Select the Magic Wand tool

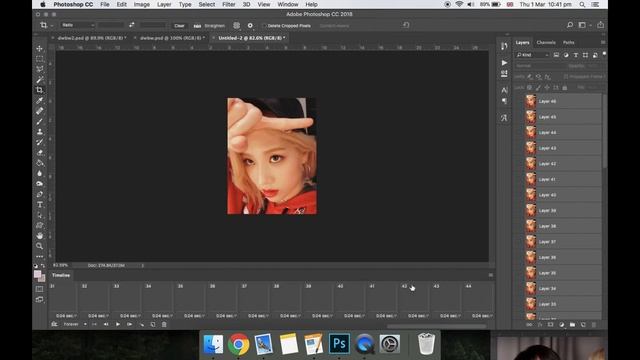[x=40, y=80]
